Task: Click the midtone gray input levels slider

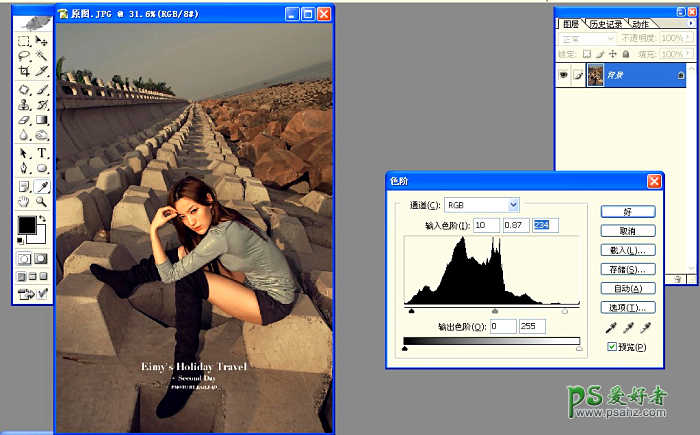Action: click(495, 311)
